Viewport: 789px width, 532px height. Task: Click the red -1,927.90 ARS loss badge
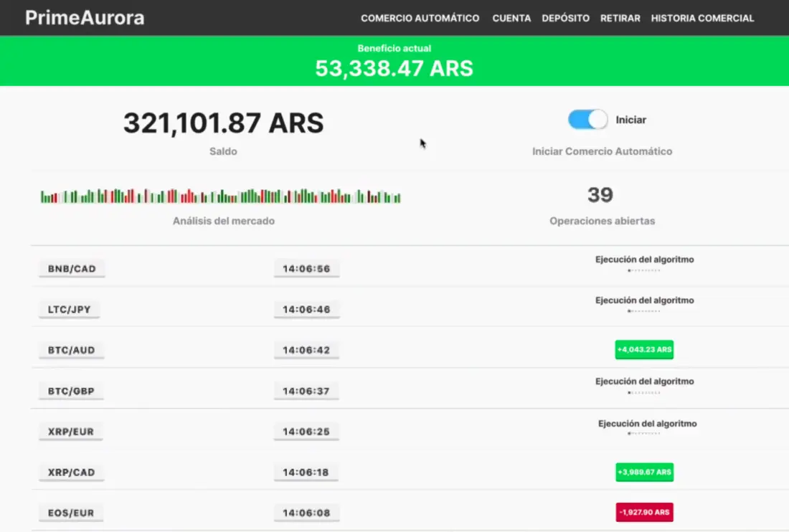click(644, 513)
